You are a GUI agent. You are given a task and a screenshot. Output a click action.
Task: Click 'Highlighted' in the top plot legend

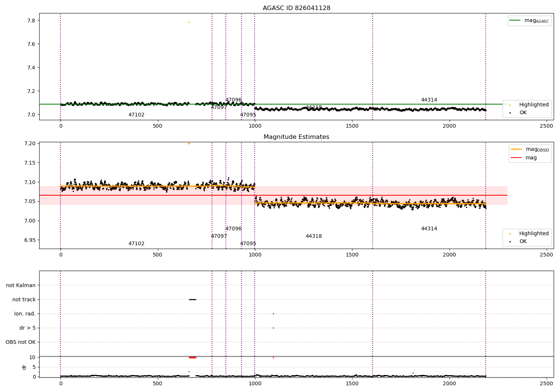529,105
